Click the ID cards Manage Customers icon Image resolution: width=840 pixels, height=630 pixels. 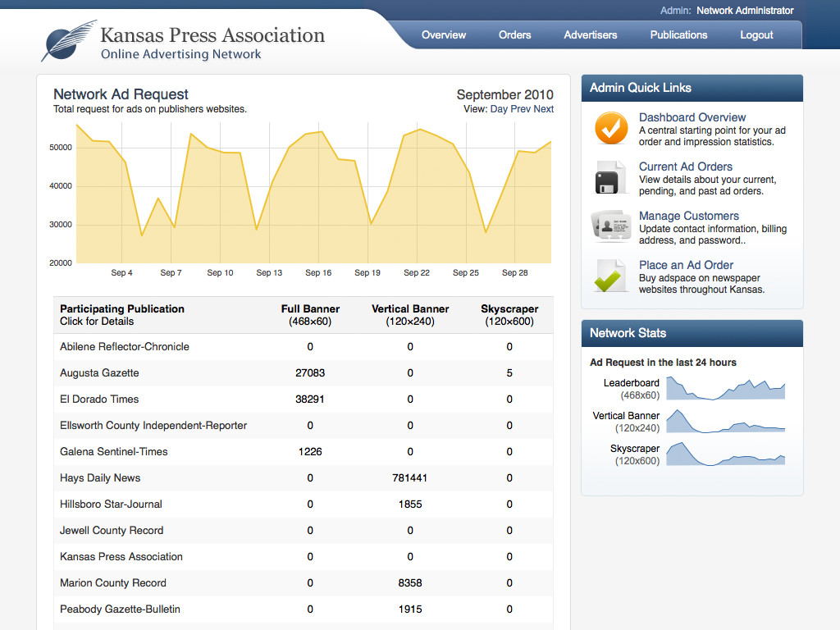point(610,226)
